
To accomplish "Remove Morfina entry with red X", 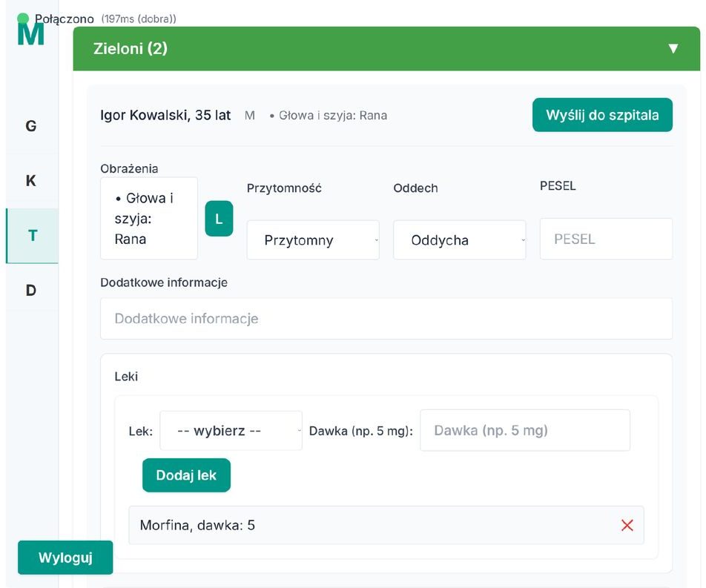I will click(x=627, y=525).
